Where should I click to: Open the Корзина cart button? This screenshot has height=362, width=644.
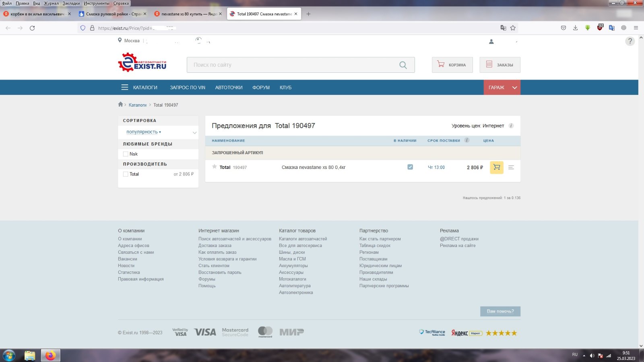[x=452, y=65]
